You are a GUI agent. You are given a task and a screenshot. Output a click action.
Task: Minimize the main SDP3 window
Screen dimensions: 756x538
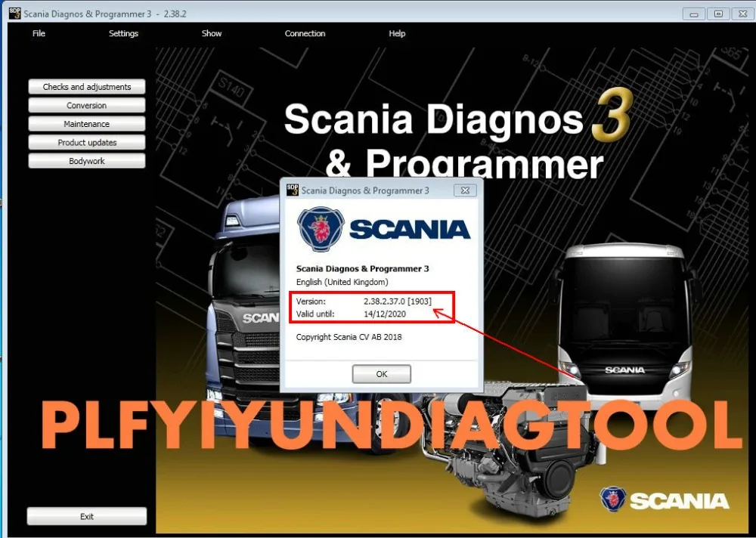[x=694, y=14]
